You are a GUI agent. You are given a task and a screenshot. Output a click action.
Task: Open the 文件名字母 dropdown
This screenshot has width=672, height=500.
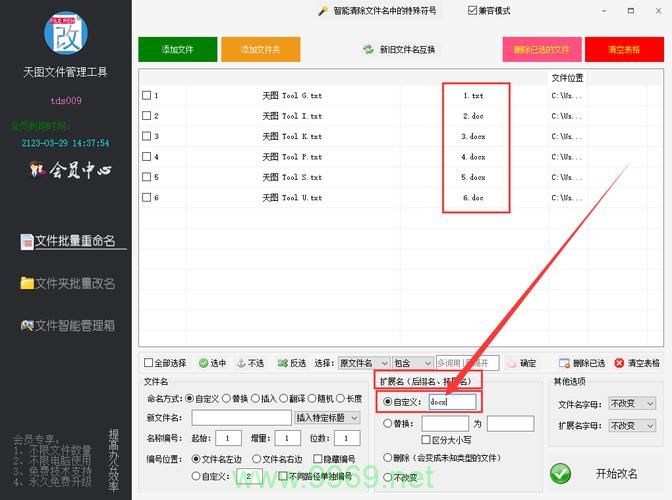[632, 404]
